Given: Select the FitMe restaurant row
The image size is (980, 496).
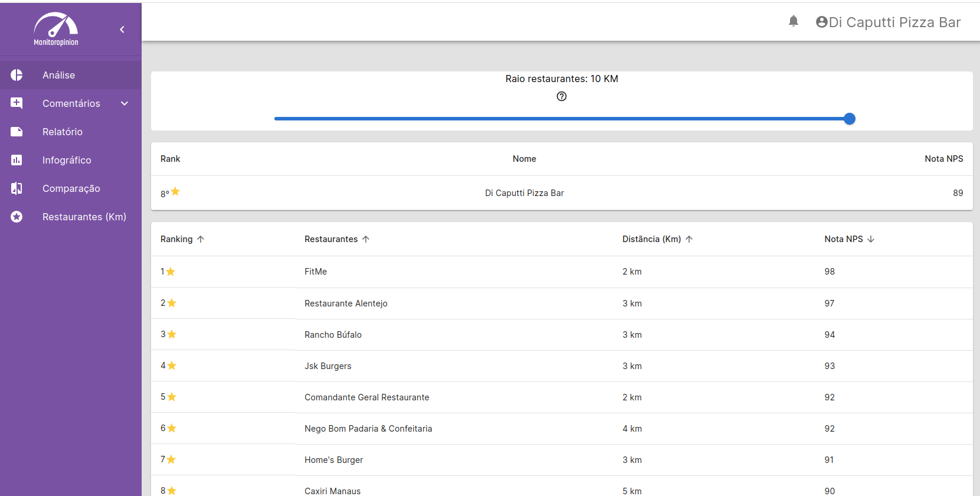Looking at the screenshot, I should point(316,272).
